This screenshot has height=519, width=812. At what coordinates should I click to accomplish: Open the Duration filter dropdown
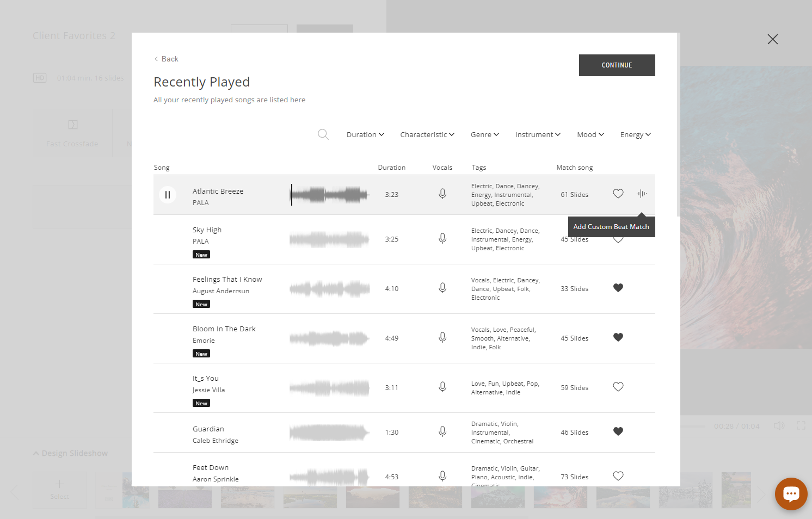365,134
